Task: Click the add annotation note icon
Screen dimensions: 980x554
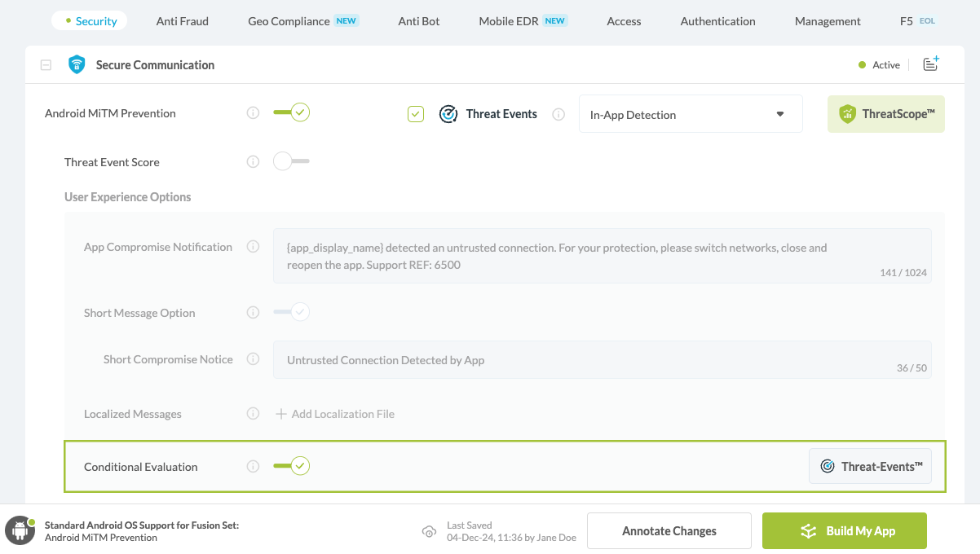Action: click(x=931, y=64)
